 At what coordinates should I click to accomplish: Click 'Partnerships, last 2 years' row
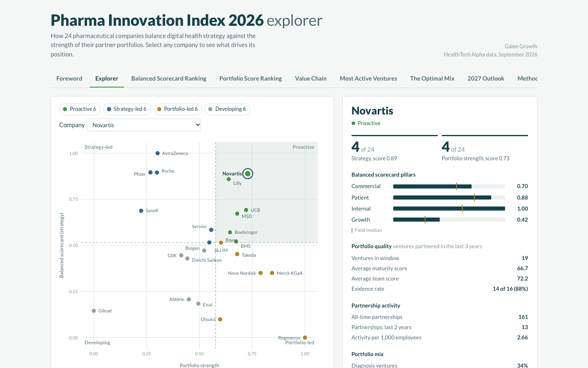click(440, 327)
